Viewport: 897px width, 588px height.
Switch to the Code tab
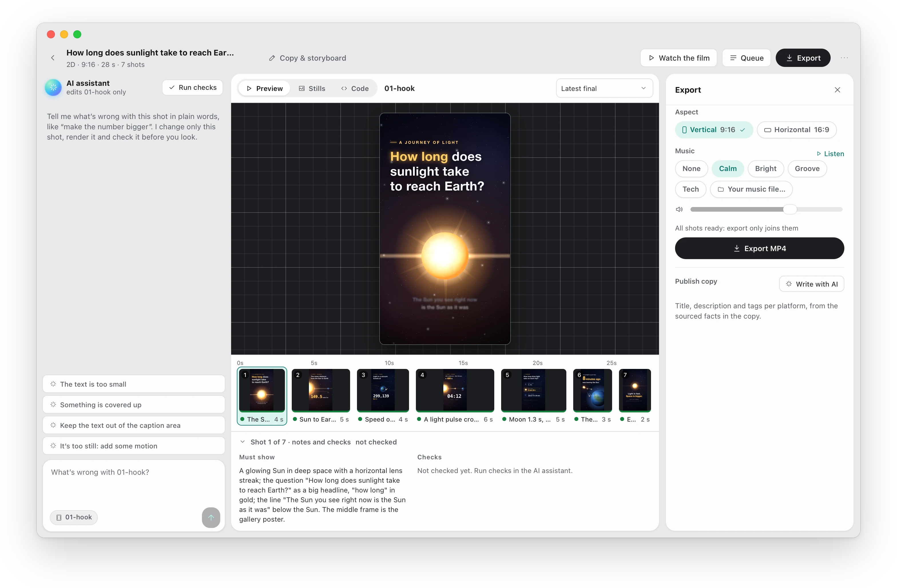coord(355,88)
